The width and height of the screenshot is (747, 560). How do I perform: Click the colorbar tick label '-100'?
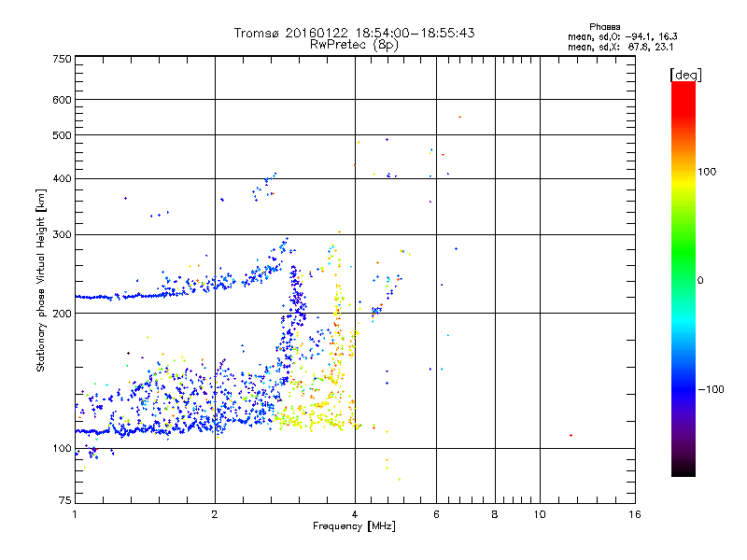(711, 389)
